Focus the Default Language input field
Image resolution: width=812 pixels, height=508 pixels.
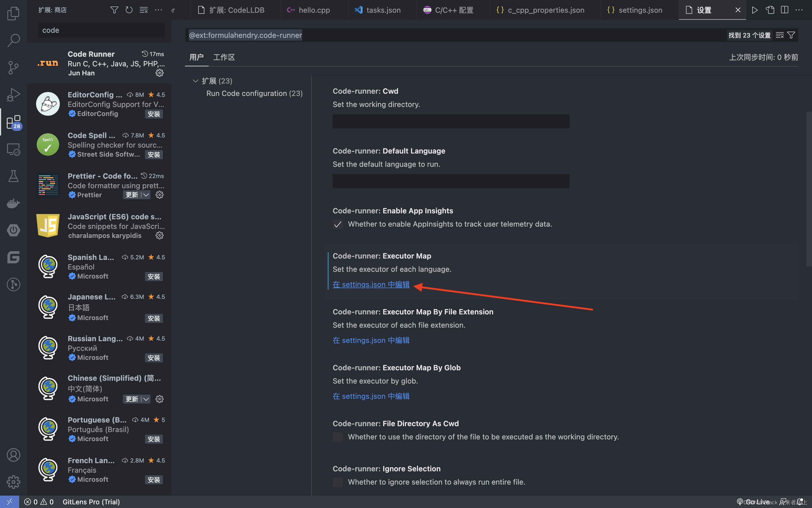tap(451, 181)
